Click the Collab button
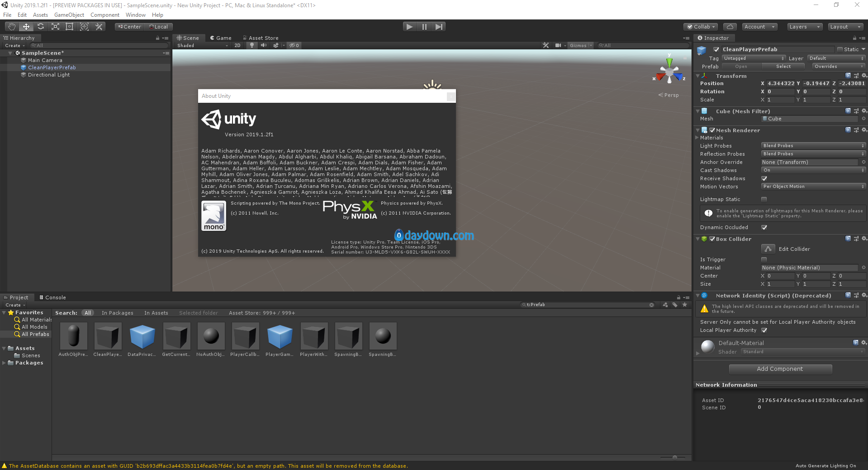 [701, 27]
